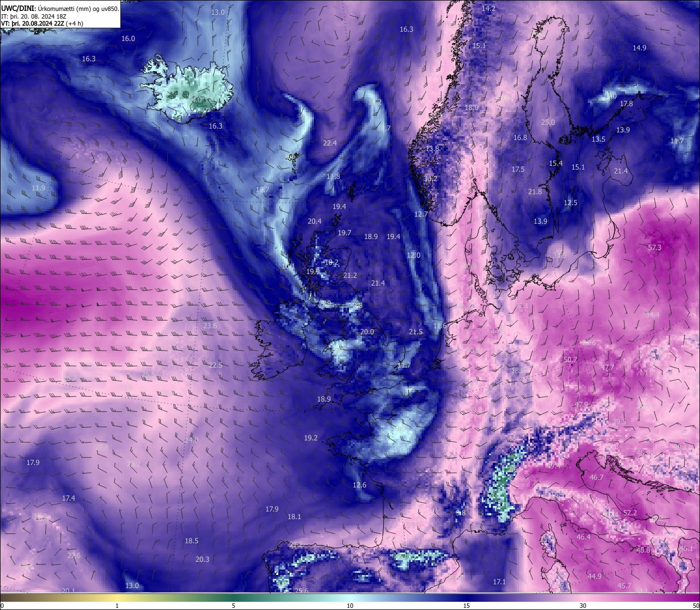Click the colorbar tick label '10'
This screenshot has width=700, height=610.
tap(350, 606)
